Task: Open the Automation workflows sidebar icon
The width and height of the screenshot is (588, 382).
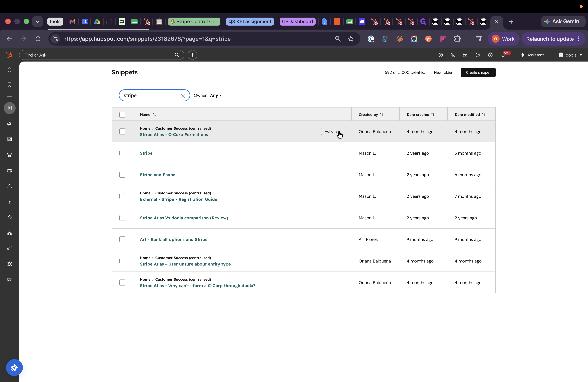Action: pos(10,233)
